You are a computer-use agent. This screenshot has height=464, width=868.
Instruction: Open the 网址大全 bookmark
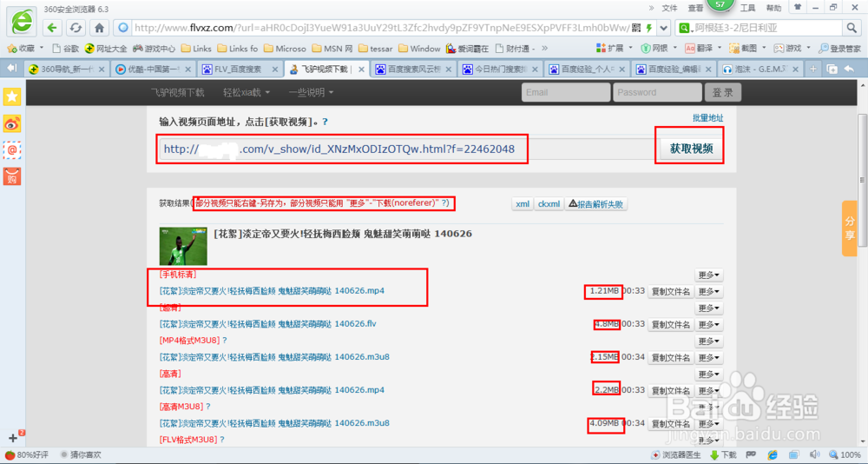tap(106, 49)
